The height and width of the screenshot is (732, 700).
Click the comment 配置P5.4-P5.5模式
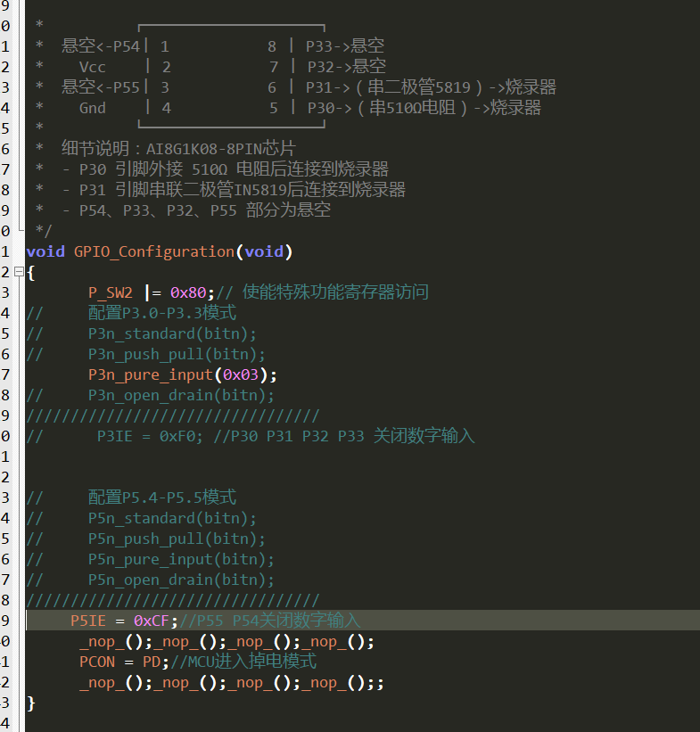(162, 498)
